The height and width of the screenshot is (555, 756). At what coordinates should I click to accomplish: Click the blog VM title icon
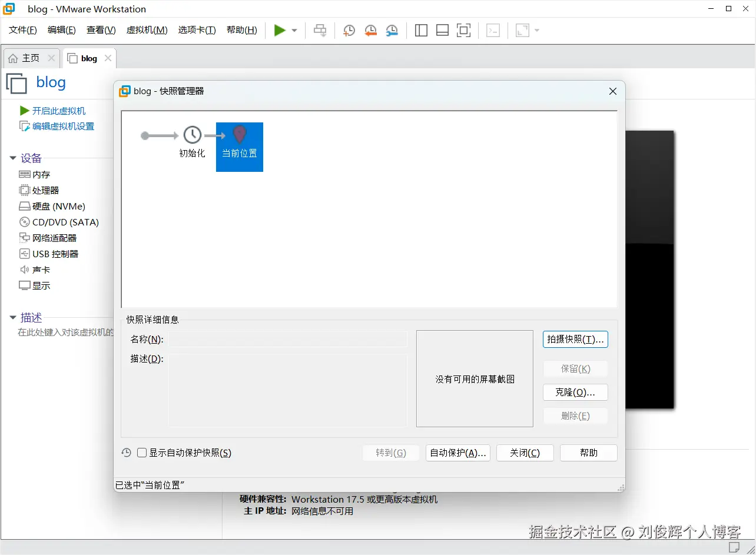16,83
